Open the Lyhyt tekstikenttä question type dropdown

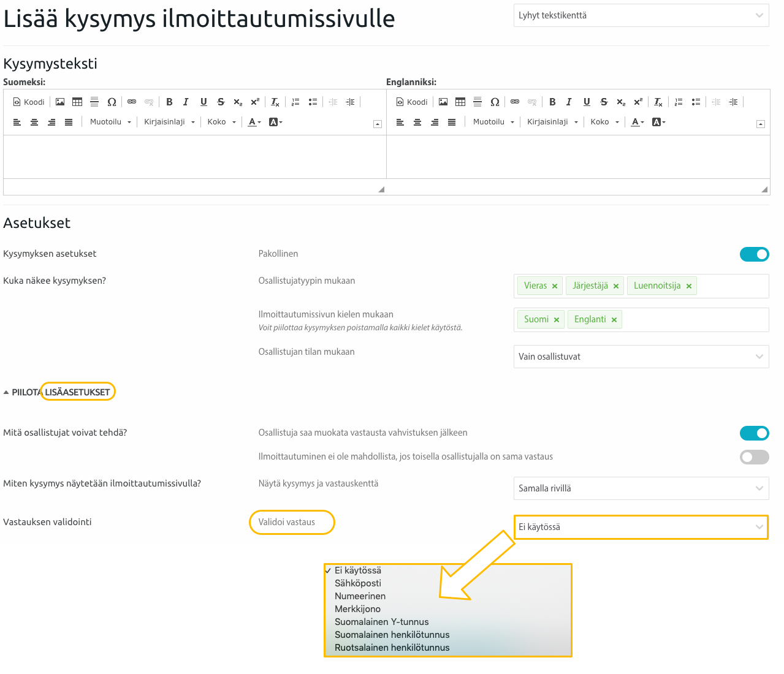pos(641,15)
